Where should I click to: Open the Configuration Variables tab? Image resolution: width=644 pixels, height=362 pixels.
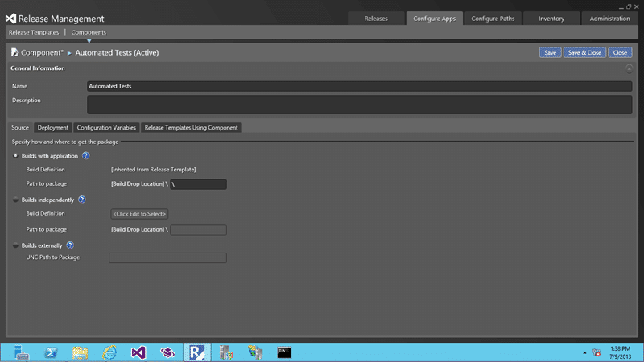[x=106, y=128]
